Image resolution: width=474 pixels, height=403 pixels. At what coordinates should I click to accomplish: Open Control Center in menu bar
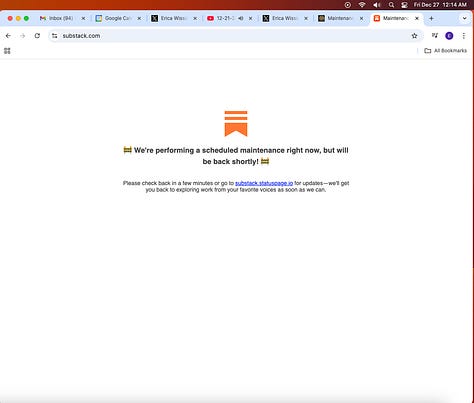pos(404,5)
